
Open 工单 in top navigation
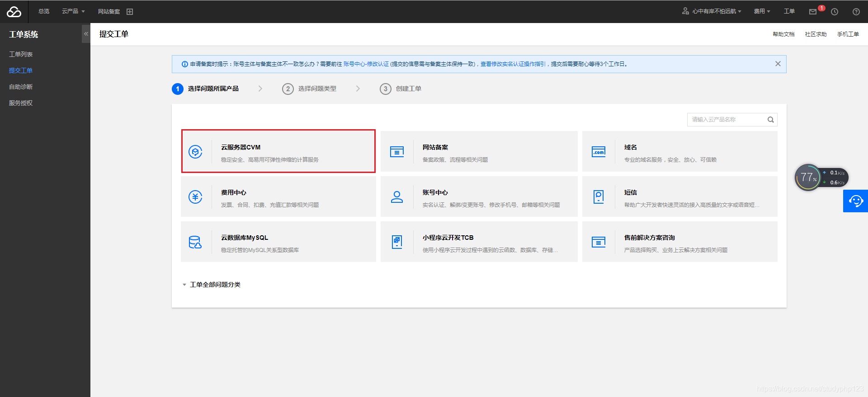pyautogui.click(x=789, y=11)
